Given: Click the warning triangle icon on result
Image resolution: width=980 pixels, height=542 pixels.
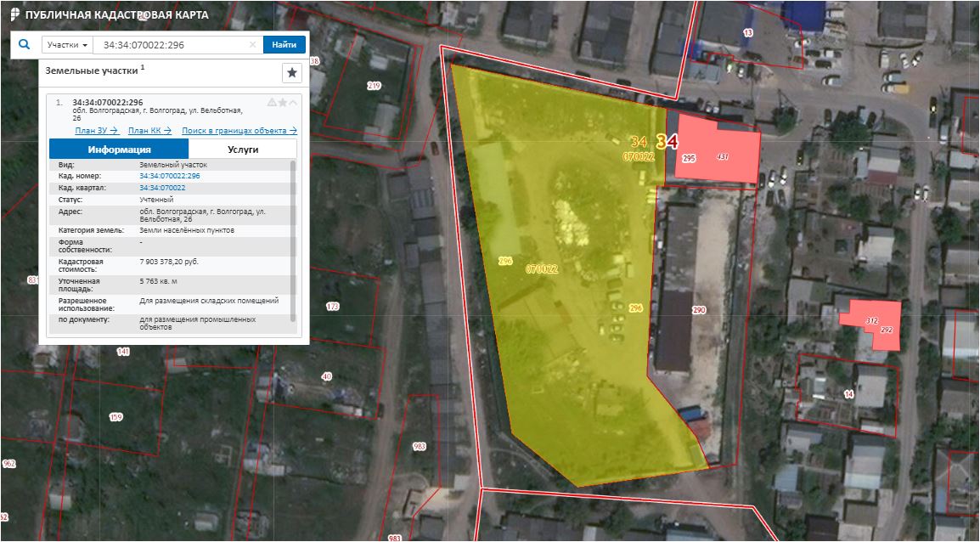Looking at the screenshot, I should [x=272, y=103].
